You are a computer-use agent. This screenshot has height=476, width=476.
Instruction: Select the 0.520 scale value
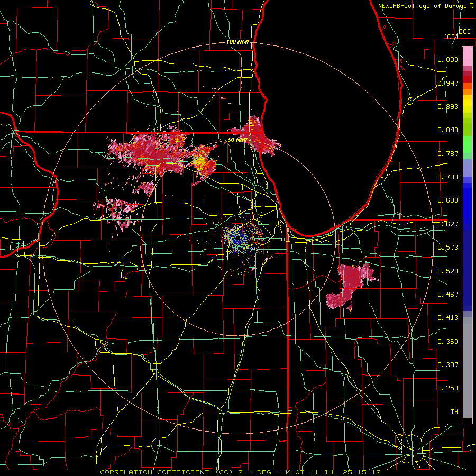point(448,271)
